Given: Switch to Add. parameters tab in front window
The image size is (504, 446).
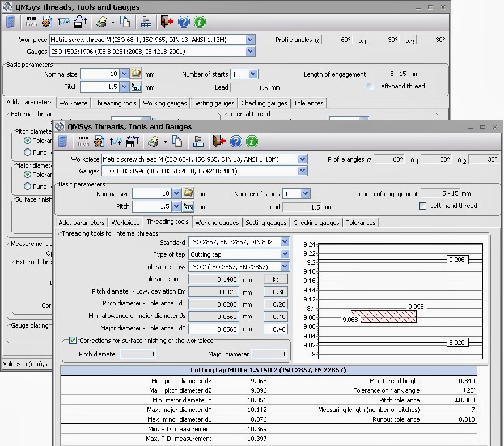Looking at the screenshot, I should click(x=82, y=223).
